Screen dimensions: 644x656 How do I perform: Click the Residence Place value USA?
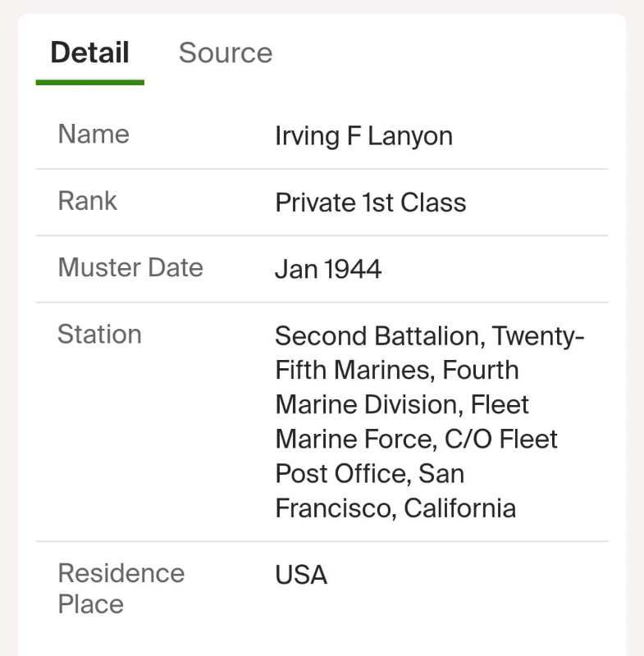tap(299, 575)
